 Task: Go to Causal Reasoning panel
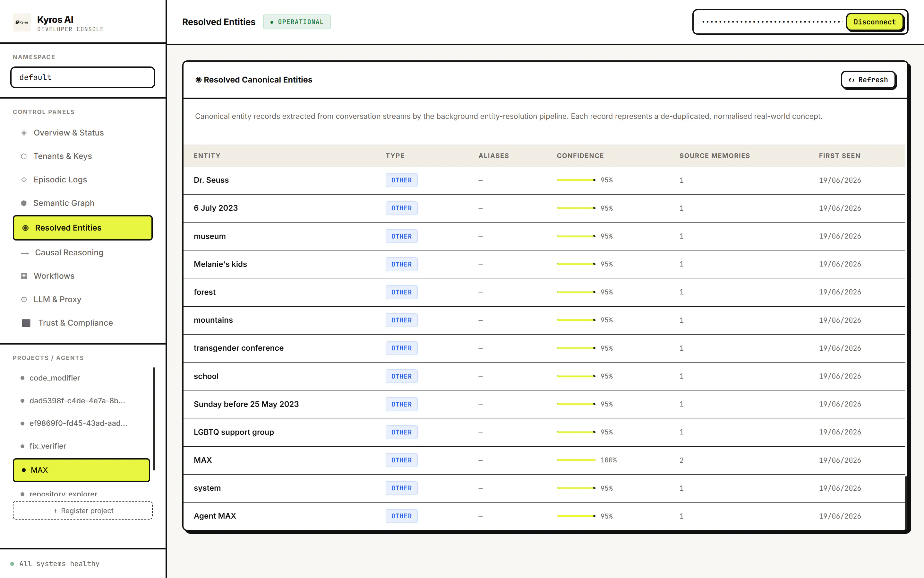click(x=82, y=253)
